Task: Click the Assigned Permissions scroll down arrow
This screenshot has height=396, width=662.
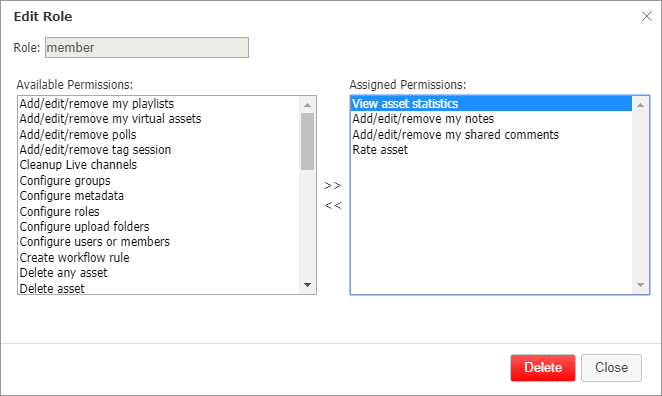Action: click(640, 285)
